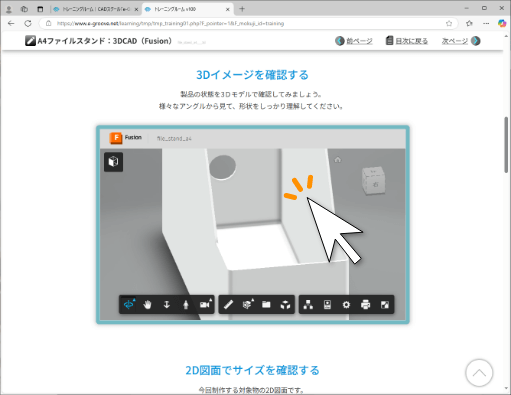
Task: Open the tab actions menu icon
Action: coord(40,9)
